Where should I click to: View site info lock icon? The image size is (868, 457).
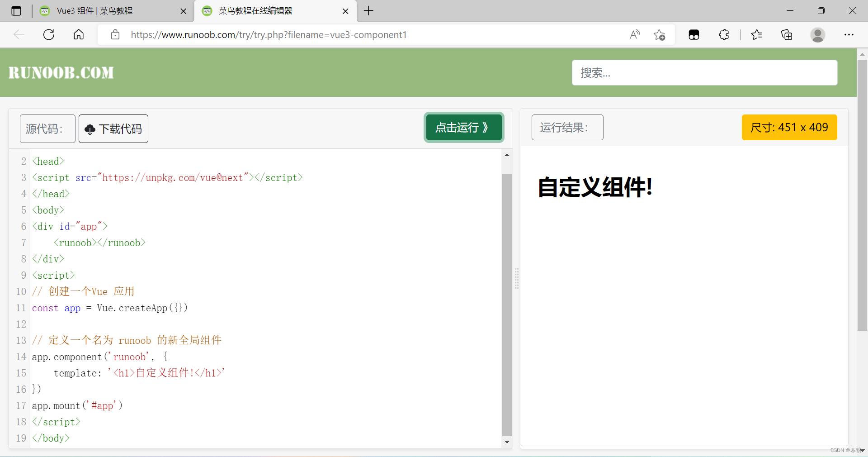click(115, 34)
